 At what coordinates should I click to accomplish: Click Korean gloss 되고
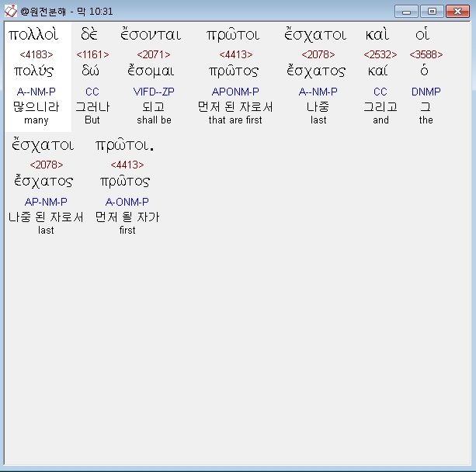[154, 107]
